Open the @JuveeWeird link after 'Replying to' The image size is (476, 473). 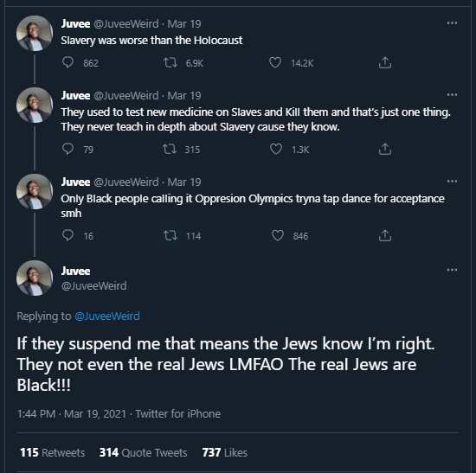(107, 316)
